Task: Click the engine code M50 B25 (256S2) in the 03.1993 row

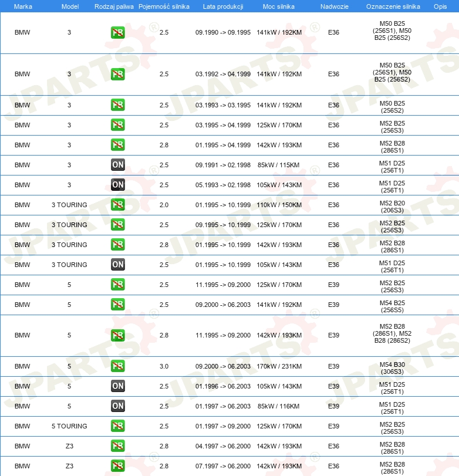Action: (392, 107)
